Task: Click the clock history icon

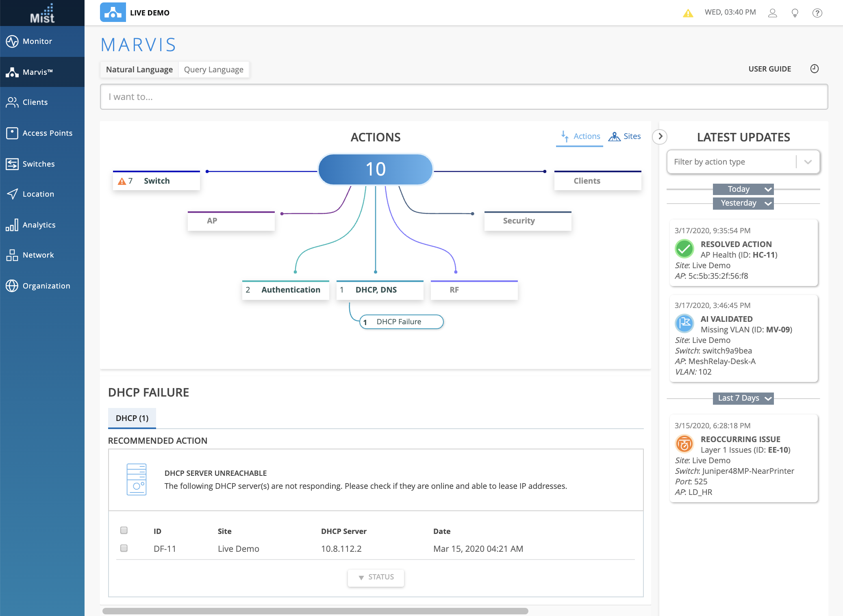Action: [814, 69]
